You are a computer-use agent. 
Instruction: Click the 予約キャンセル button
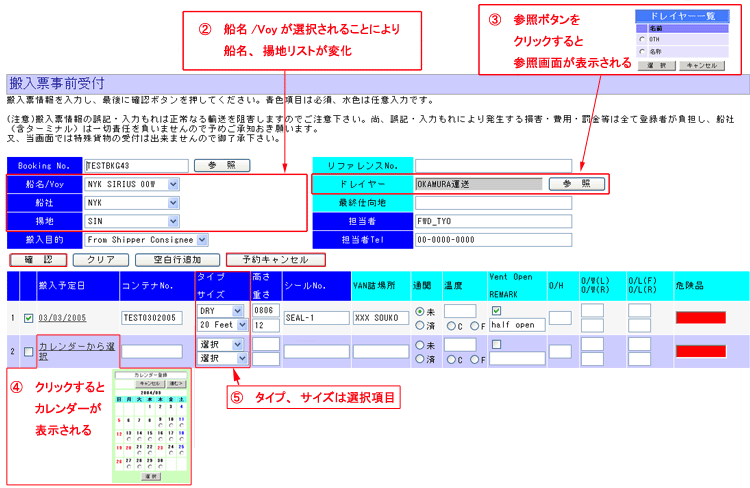[275, 259]
